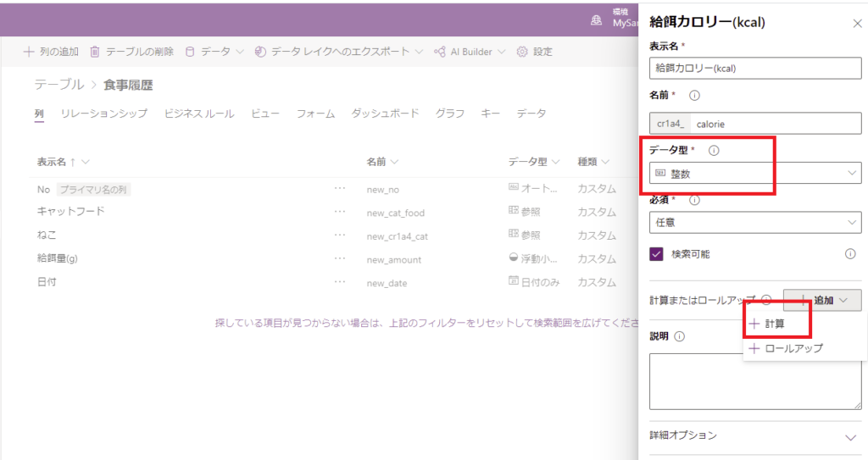Open more options for キャットフード row
The height and width of the screenshot is (460, 868).
click(x=340, y=212)
